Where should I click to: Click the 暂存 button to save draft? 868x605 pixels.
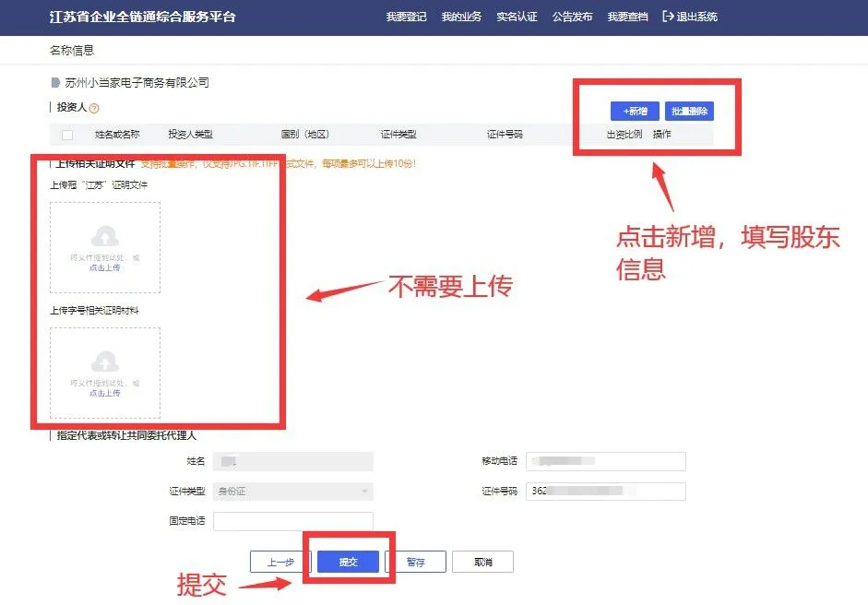click(x=415, y=562)
